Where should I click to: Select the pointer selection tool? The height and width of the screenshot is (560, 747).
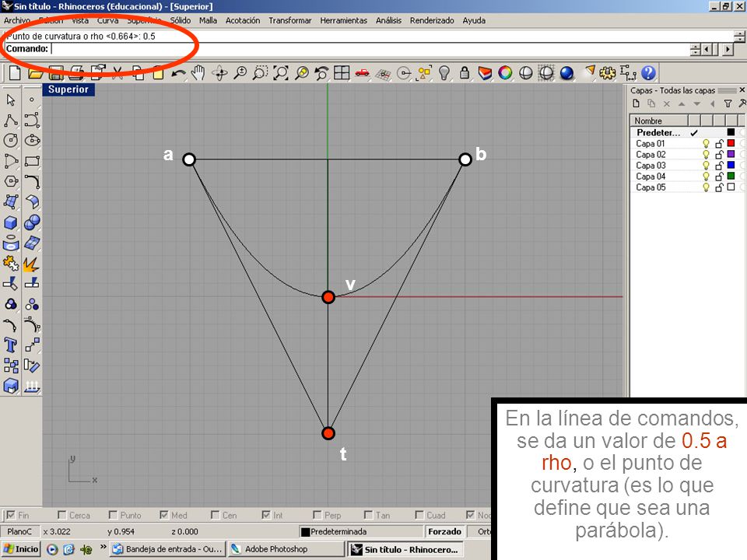coord(11,100)
